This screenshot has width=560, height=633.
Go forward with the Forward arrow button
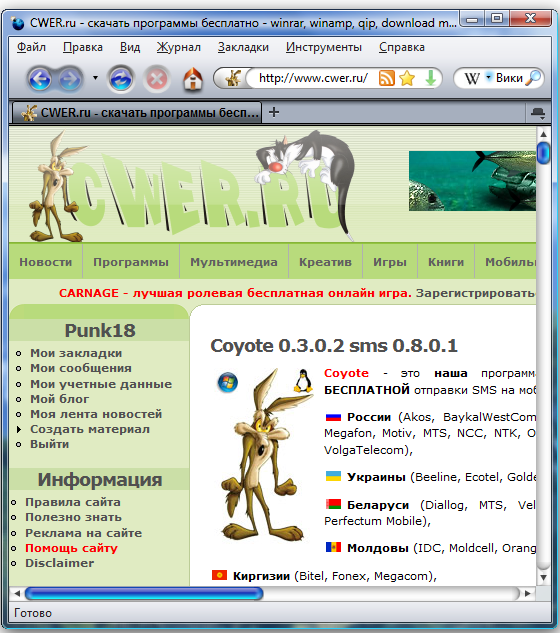point(69,79)
